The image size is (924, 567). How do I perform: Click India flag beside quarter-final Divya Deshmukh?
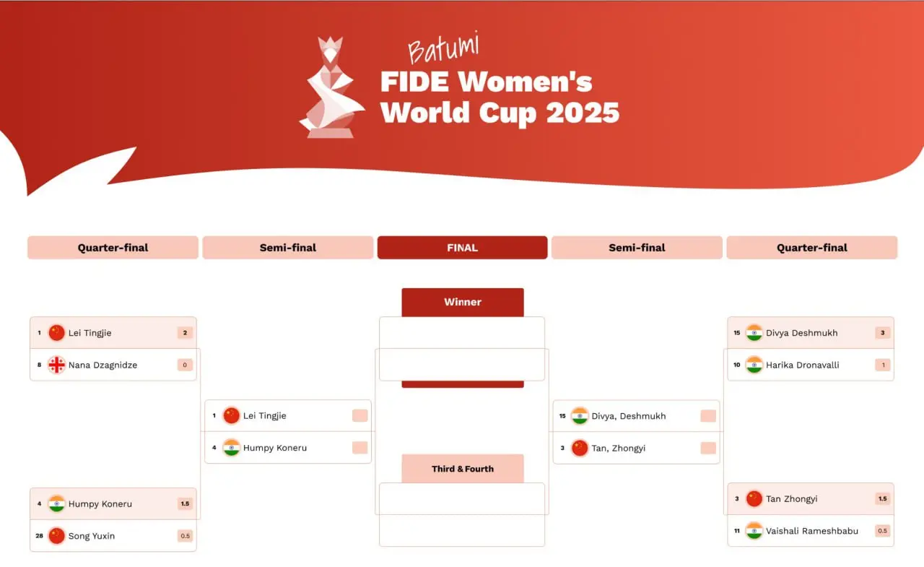754,333
